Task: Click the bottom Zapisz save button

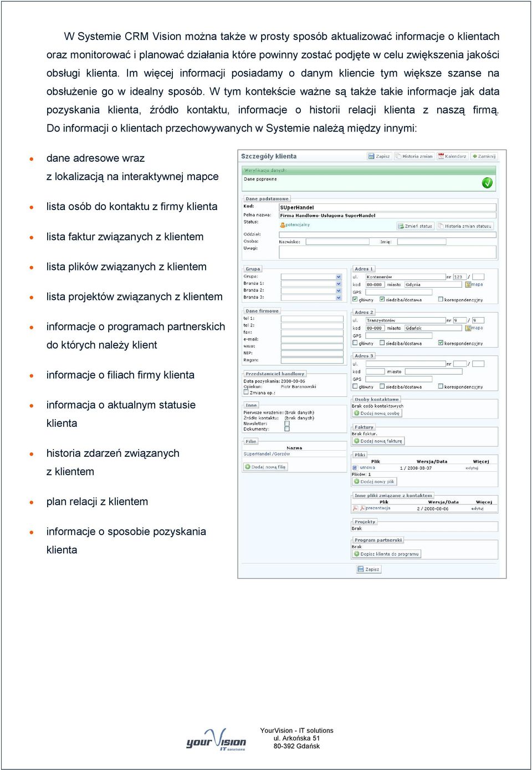Action: (x=369, y=569)
